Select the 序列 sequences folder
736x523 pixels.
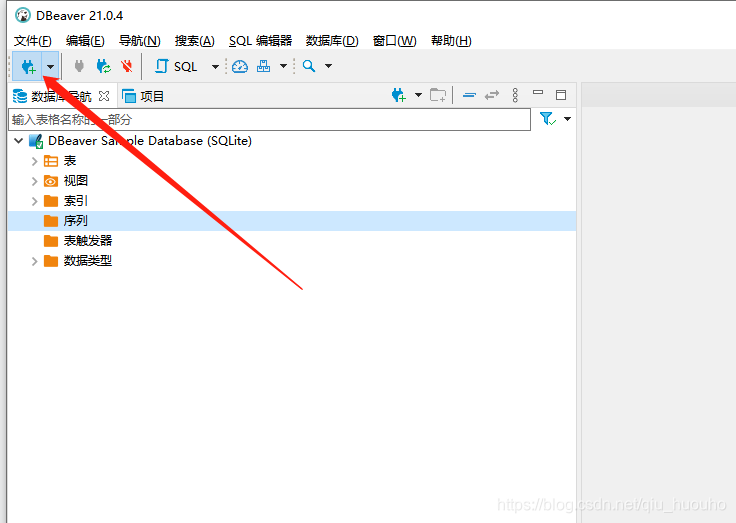[76, 221]
